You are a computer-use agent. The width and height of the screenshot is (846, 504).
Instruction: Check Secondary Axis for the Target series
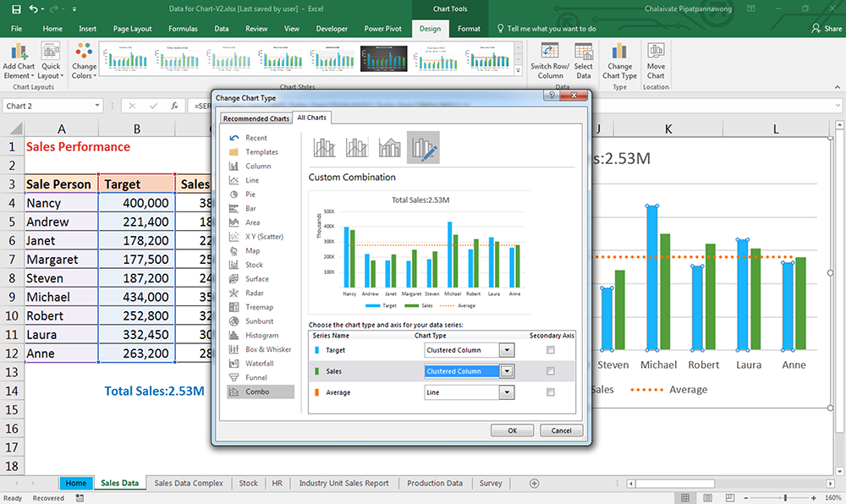(x=551, y=349)
